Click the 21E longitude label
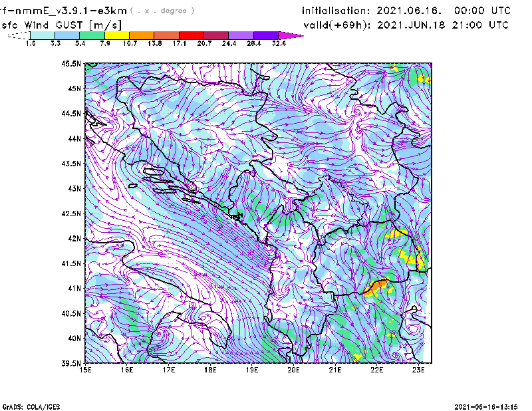The width and height of the screenshot is (532, 411). point(335,370)
